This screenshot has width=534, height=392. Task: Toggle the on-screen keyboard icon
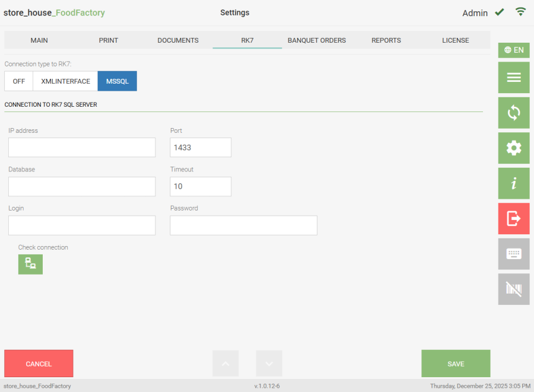click(x=513, y=254)
